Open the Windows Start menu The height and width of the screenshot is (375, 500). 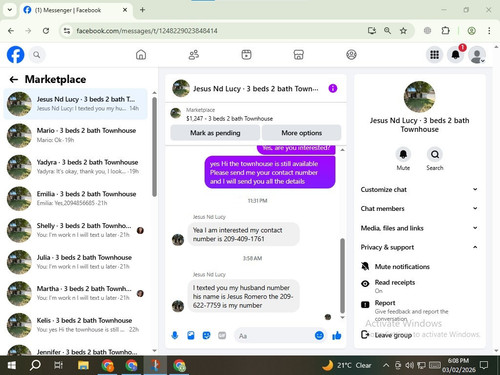[12, 365]
